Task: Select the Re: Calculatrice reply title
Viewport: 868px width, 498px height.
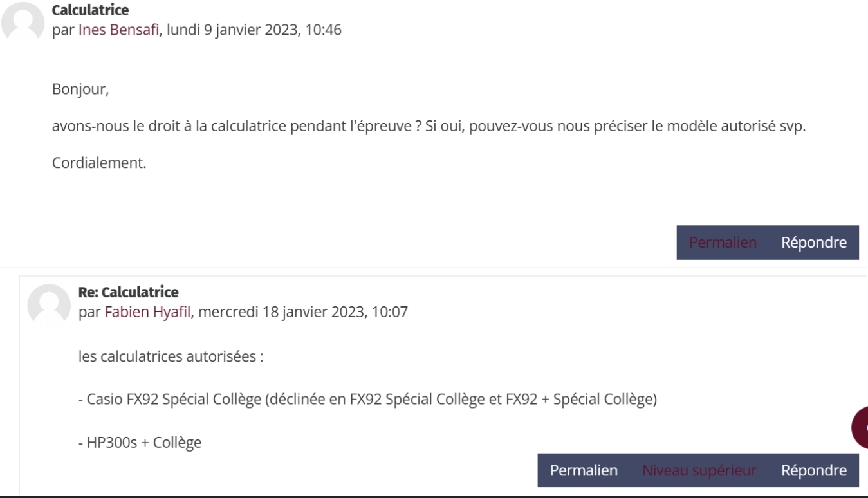Action: click(128, 292)
